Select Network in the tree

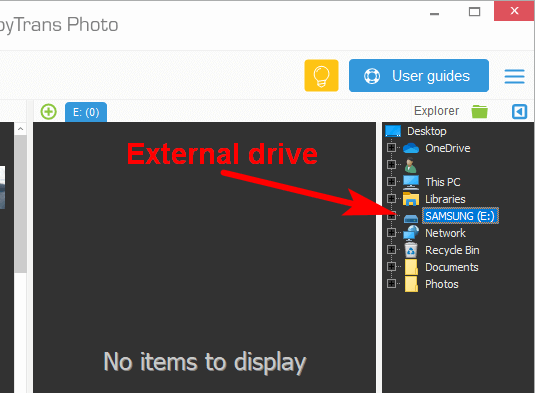[x=445, y=233]
